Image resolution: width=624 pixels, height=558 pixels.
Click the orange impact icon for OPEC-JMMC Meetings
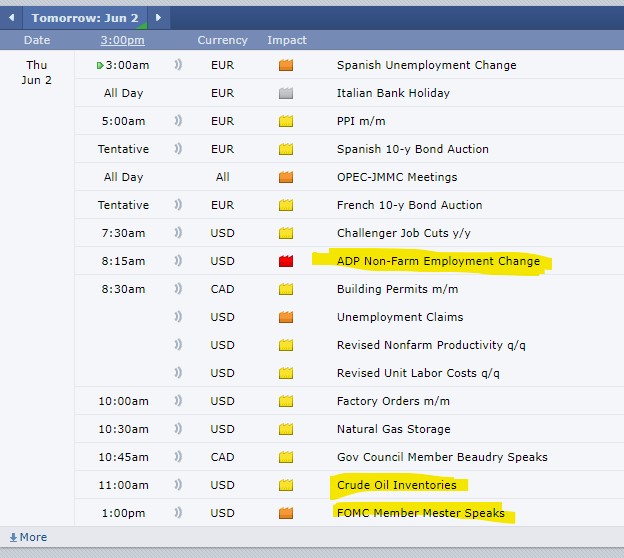coord(286,177)
